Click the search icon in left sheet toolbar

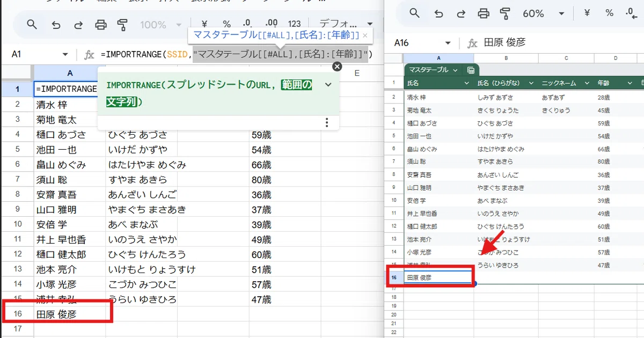32,24
